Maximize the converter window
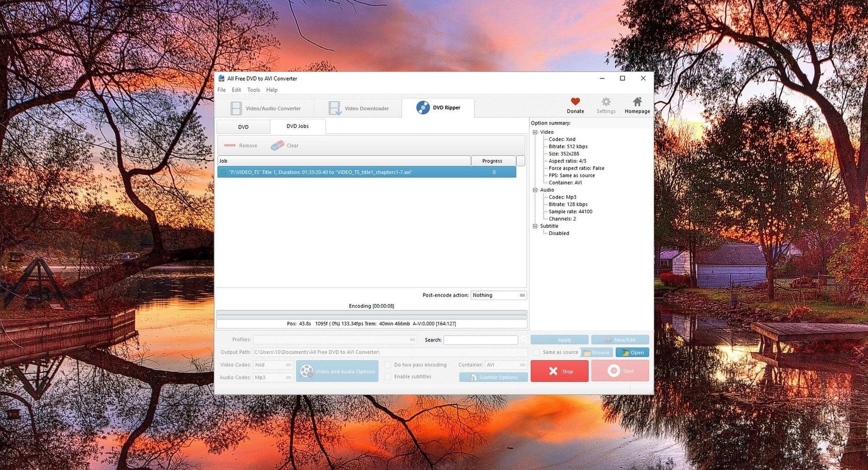The width and height of the screenshot is (868, 470). (622, 78)
